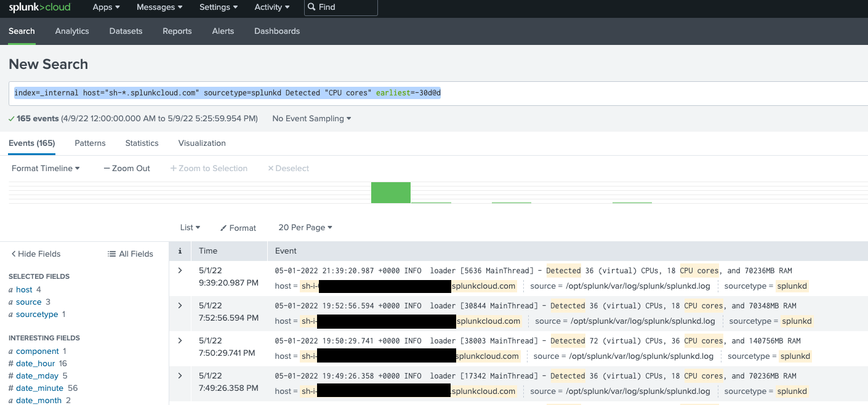Collapse fields with the Hide Fields chevron

click(14, 254)
